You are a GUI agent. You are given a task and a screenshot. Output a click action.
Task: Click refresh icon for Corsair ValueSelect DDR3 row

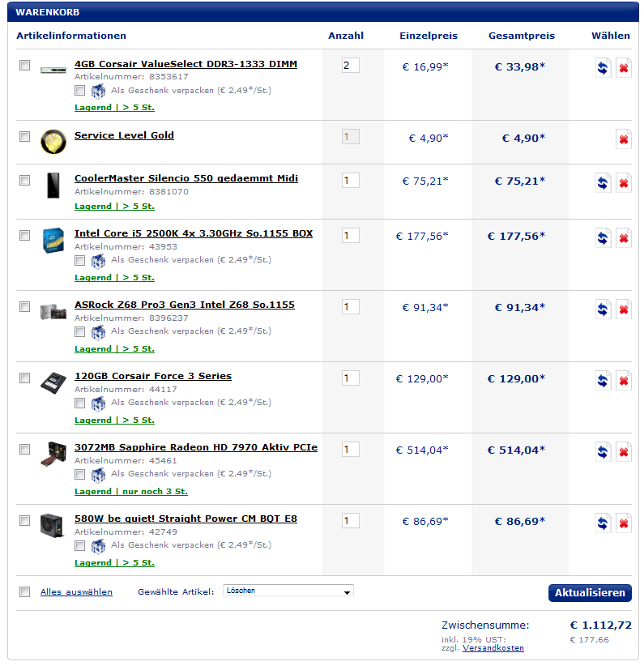[603, 68]
